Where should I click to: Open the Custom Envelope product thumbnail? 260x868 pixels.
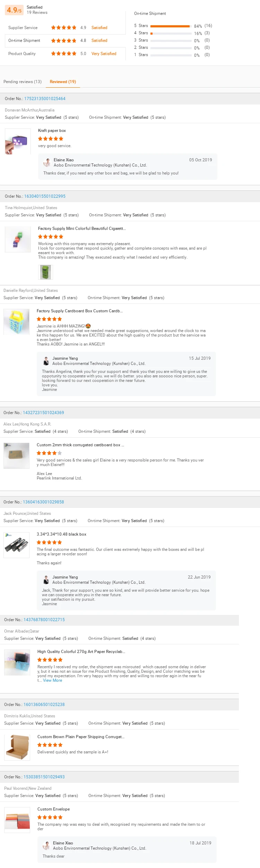click(17, 820)
